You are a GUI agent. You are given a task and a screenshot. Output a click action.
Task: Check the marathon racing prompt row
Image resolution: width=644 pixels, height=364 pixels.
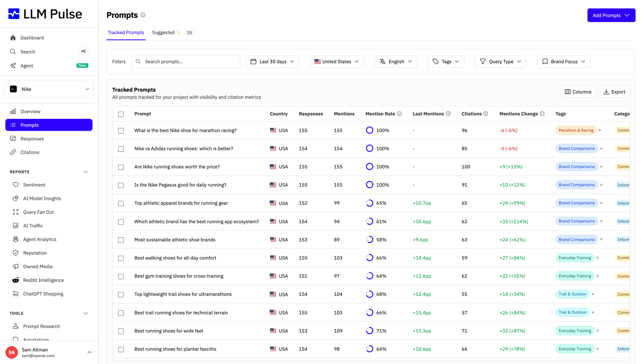pyautogui.click(x=121, y=131)
